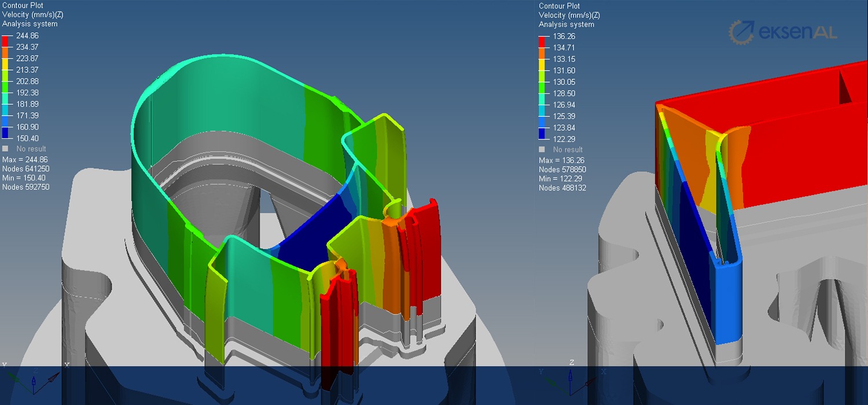The width and height of the screenshot is (868, 405).
Task: Click the eksenAL logo in the top right
Action: (782, 32)
